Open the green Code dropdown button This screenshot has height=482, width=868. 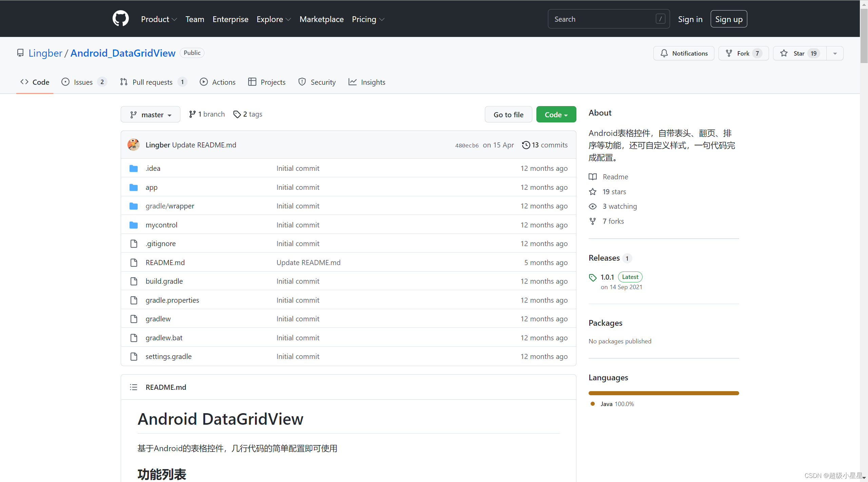556,115
